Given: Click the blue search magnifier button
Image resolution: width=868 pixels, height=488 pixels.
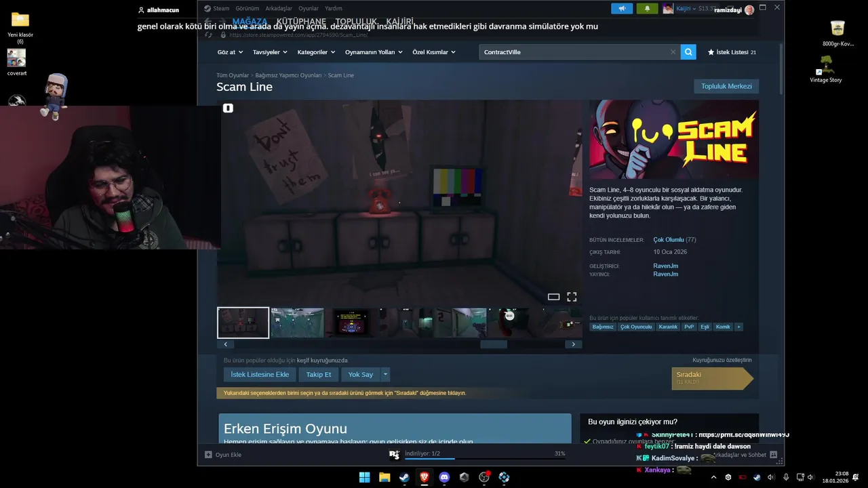Looking at the screenshot, I should 688,52.
